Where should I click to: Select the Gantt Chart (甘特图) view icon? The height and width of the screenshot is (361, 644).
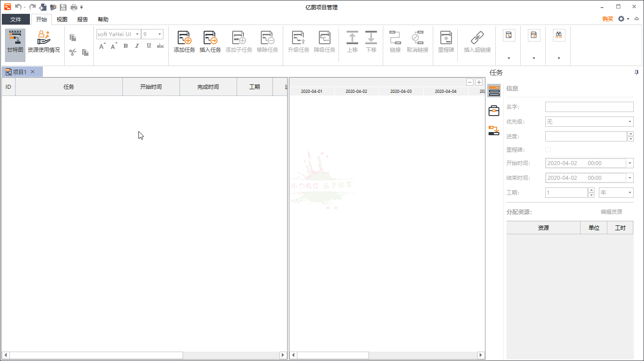click(x=15, y=42)
